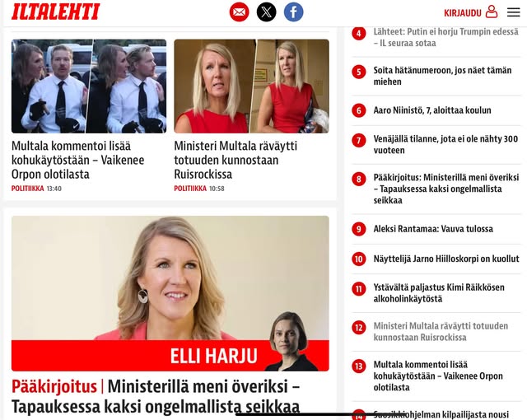Open Multala kommentoi lisää kohukäytöstään article headline
The height and width of the screenshot is (420, 527).
(78, 160)
